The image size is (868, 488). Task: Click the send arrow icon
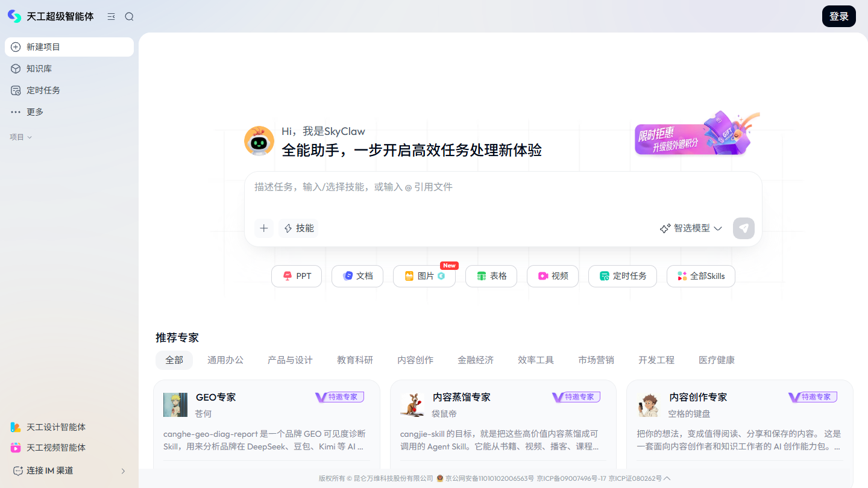pyautogui.click(x=744, y=228)
